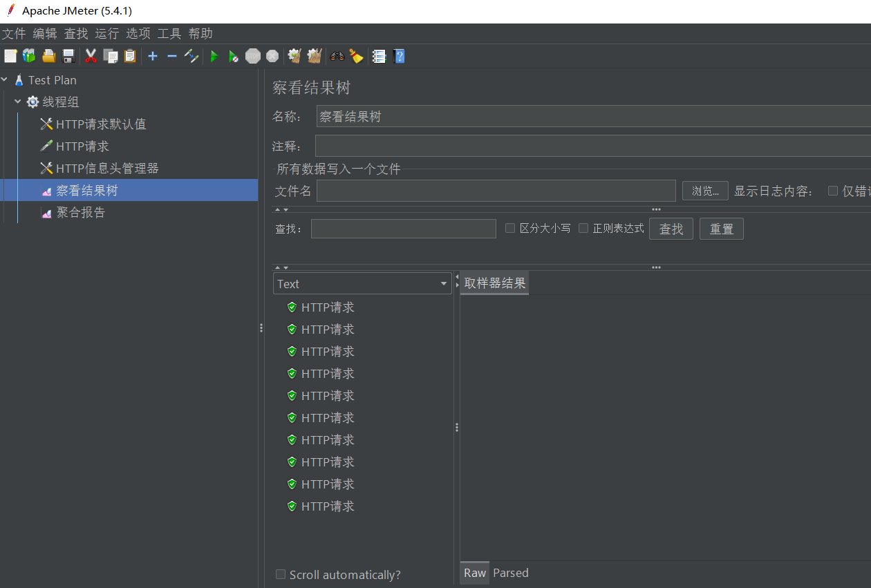Open Help with question mark icon

coord(399,56)
